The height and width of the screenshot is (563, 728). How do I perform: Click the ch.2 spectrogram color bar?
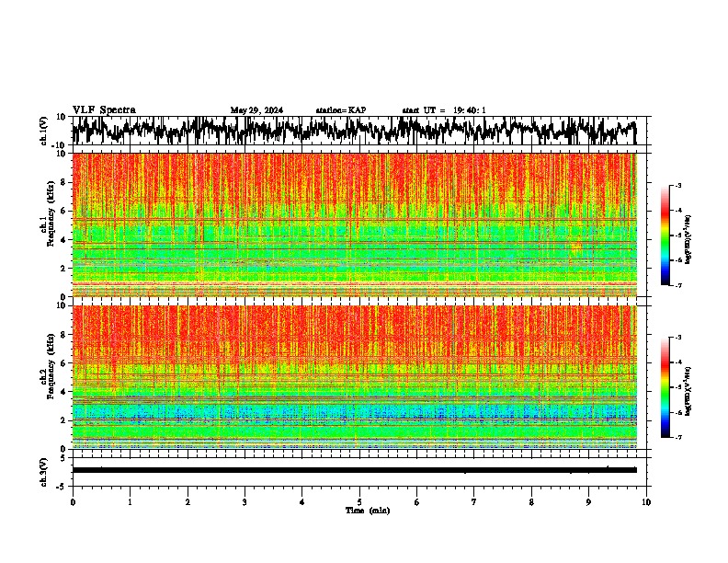point(665,387)
